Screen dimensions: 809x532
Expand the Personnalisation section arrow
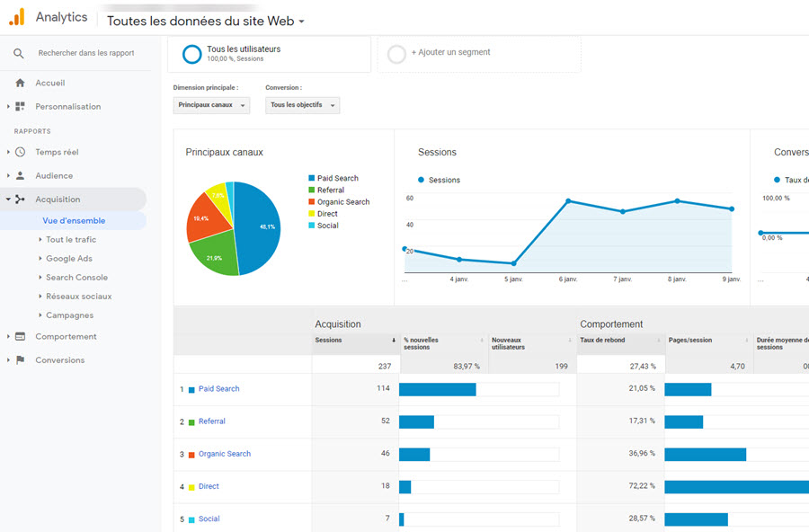(x=8, y=106)
